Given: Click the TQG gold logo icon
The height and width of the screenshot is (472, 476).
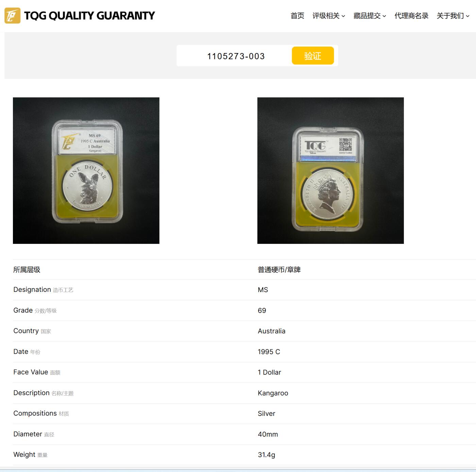Looking at the screenshot, I should (12, 16).
